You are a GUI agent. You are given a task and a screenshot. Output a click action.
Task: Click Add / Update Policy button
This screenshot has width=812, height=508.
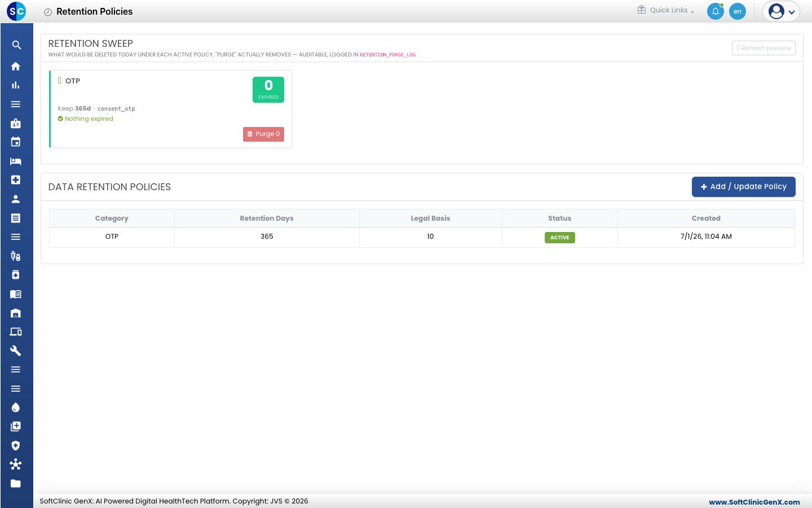pos(744,187)
